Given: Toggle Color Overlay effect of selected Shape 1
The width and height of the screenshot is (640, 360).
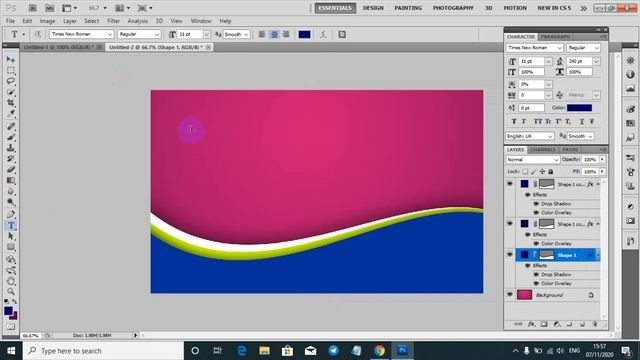Looking at the screenshot, I should pyautogui.click(x=536, y=283).
